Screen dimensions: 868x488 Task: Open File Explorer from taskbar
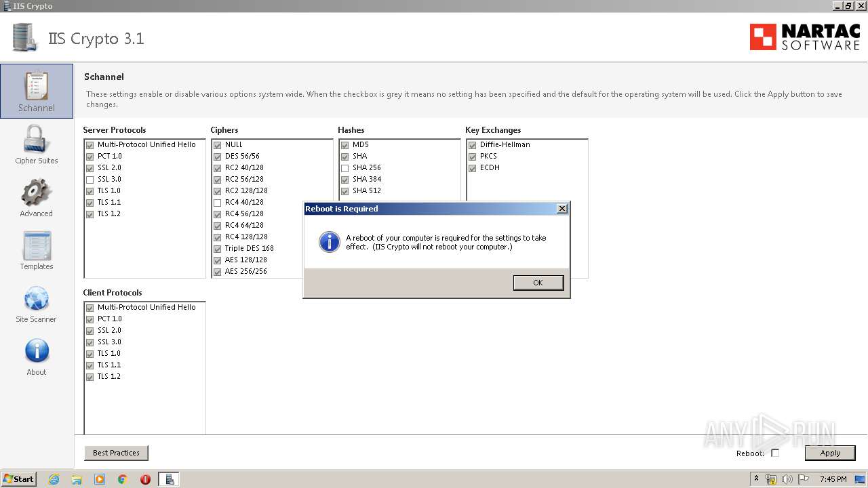[77, 479]
